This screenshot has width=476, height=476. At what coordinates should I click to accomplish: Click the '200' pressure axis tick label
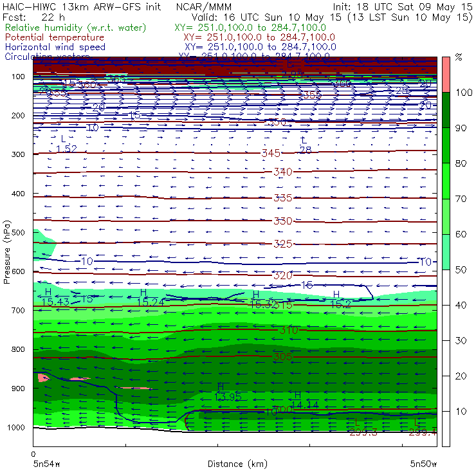(x=18, y=115)
